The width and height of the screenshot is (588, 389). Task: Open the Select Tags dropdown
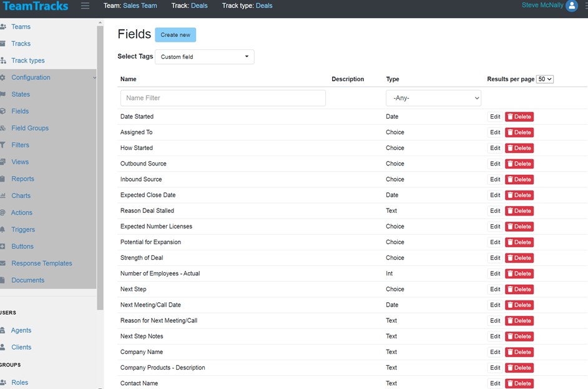204,57
